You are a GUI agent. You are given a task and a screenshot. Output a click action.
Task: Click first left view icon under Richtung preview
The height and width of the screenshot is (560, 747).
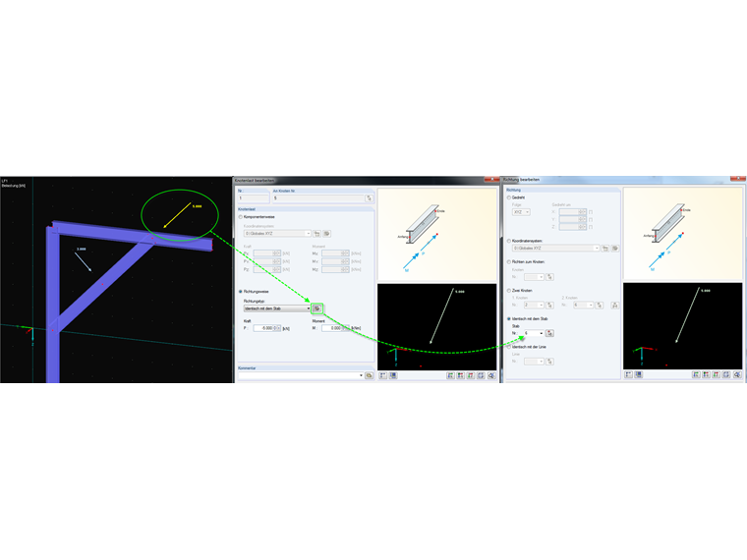(628, 374)
